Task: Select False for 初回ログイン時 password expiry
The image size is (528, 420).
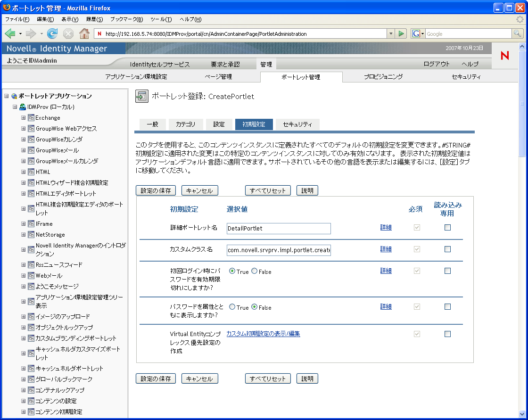Action: [x=254, y=271]
